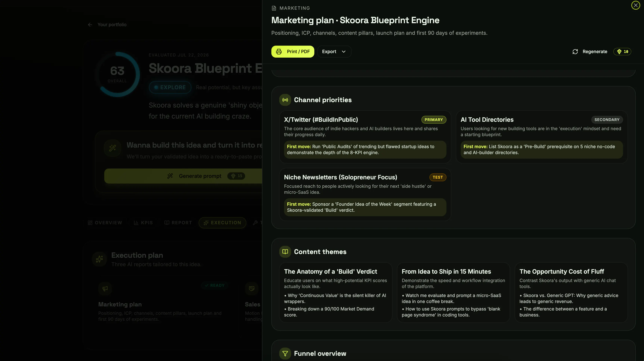Click the wrench icon tab after Execution
This screenshot has height=361, width=644.
coord(255,223)
